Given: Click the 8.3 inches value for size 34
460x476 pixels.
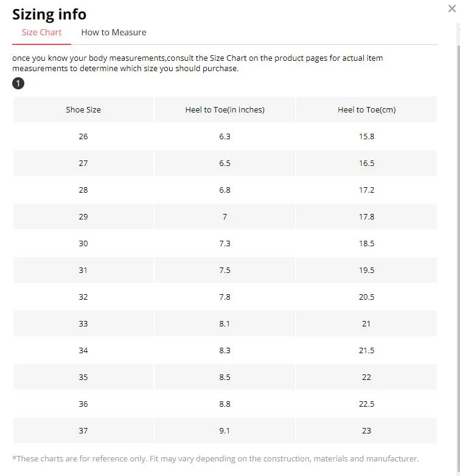Looking at the screenshot, I should point(225,350).
